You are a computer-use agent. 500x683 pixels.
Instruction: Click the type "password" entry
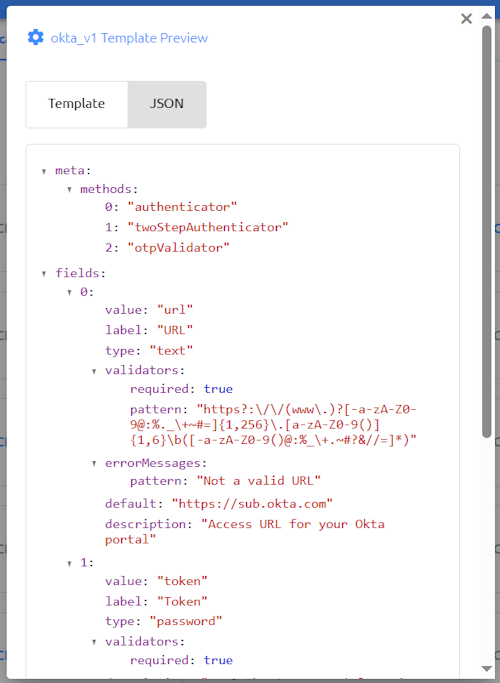[x=164, y=622]
